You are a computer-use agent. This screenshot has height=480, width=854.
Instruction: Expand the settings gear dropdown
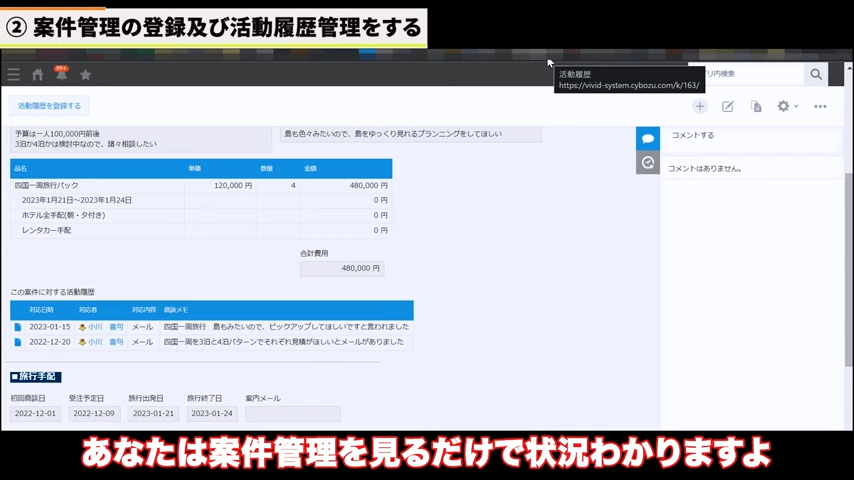(787, 106)
